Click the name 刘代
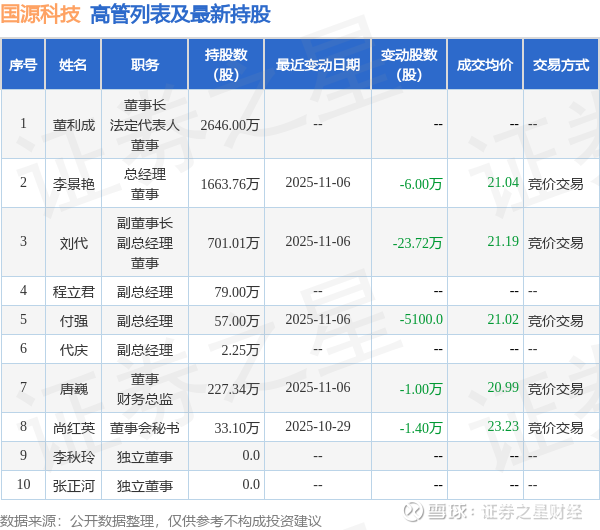 tap(73, 243)
